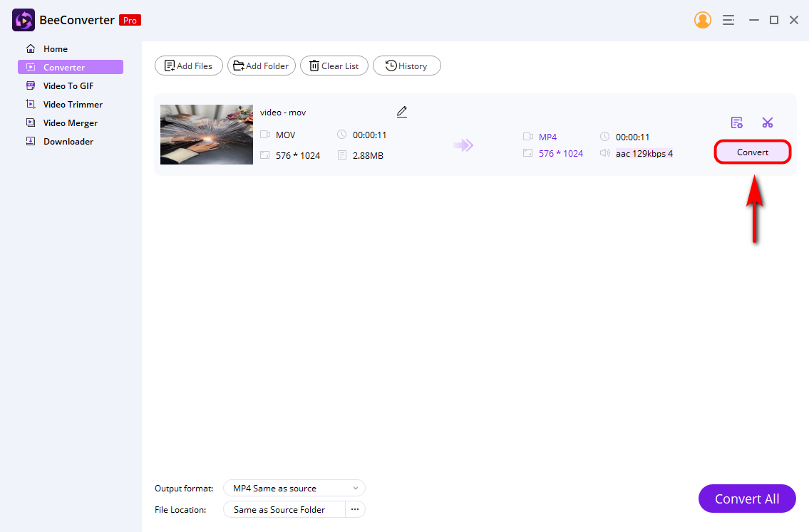This screenshot has width=809, height=532.
Task: Click the BeeConverter logo icon
Action: coord(24,20)
